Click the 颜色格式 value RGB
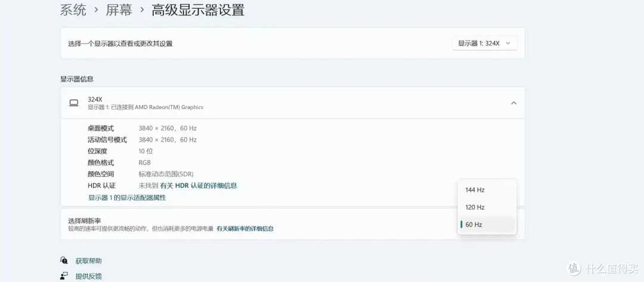The width and height of the screenshot is (644, 282). coord(144,163)
